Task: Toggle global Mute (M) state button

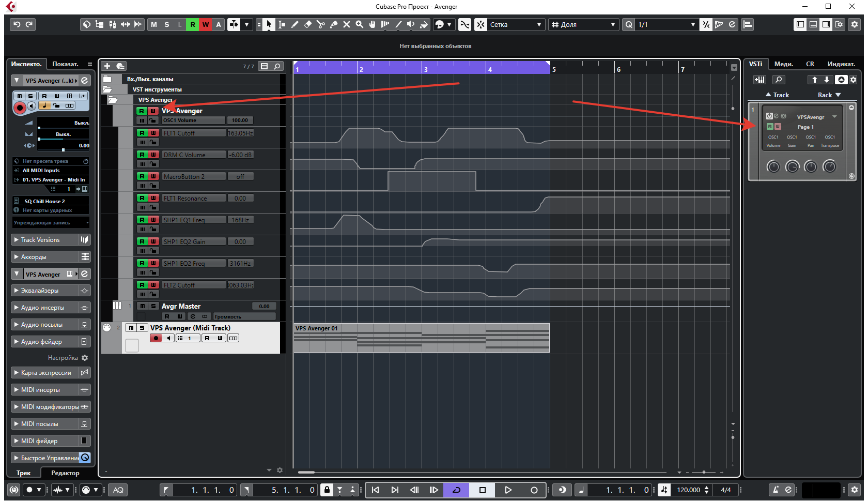Action: pyautogui.click(x=154, y=24)
